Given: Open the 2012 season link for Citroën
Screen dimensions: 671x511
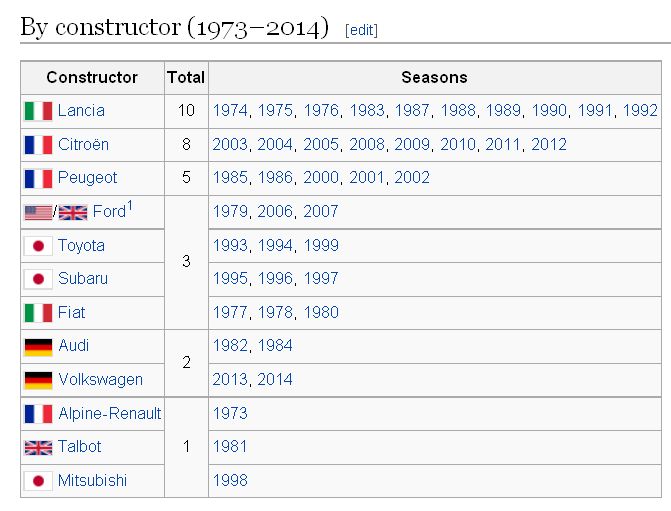Looking at the screenshot, I should [x=549, y=145].
